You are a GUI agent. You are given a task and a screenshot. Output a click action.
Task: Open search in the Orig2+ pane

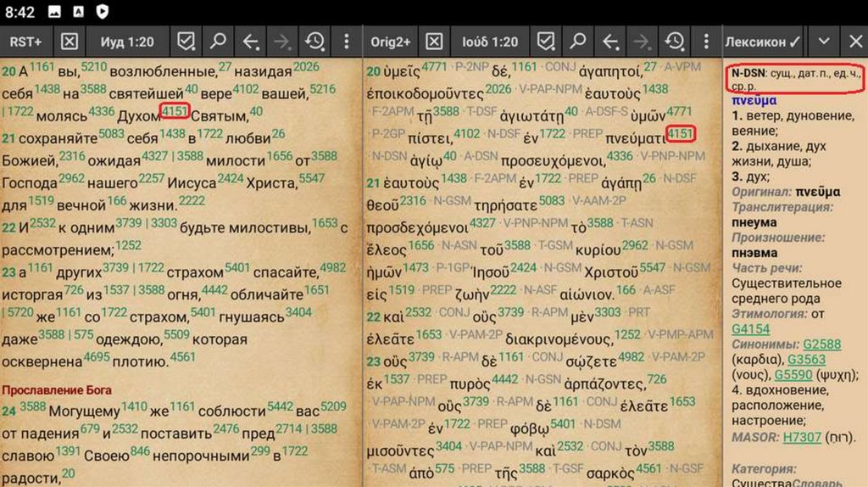click(x=577, y=42)
